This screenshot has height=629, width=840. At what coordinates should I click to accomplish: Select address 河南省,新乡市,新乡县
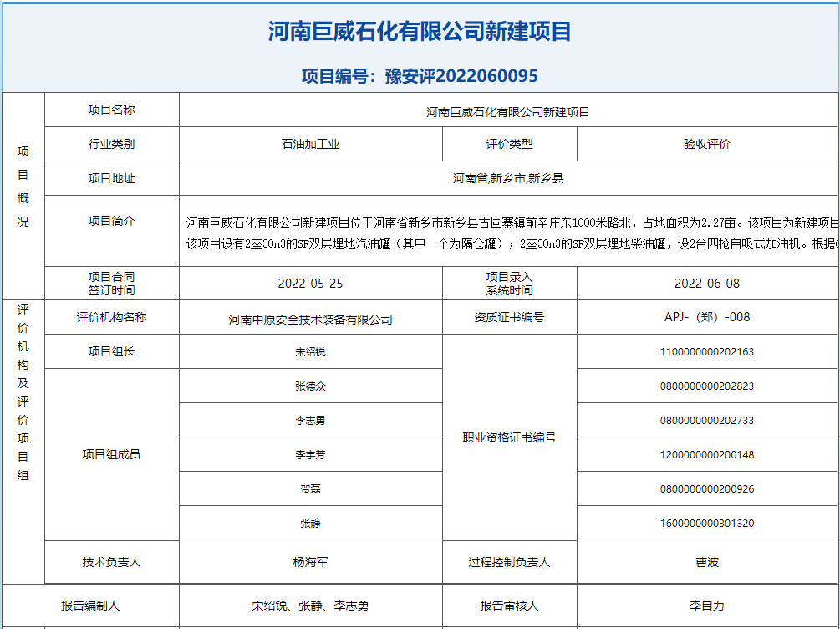[508, 178]
